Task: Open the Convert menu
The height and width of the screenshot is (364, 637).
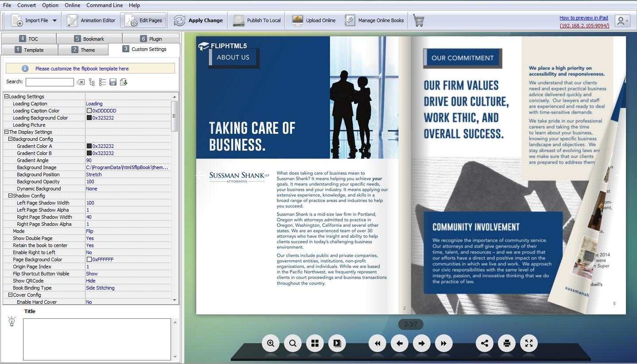Action: pyautogui.click(x=27, y=5)
